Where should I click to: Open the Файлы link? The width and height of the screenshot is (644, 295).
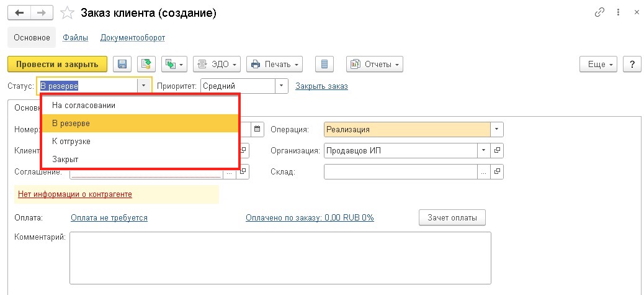pyautogui.click(x=75, y=38)
